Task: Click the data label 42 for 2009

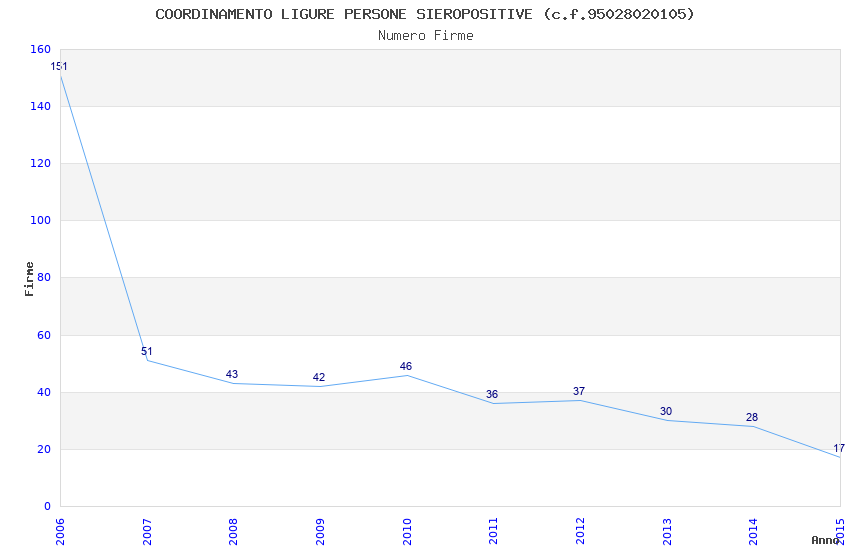Action: click(319, 377)
